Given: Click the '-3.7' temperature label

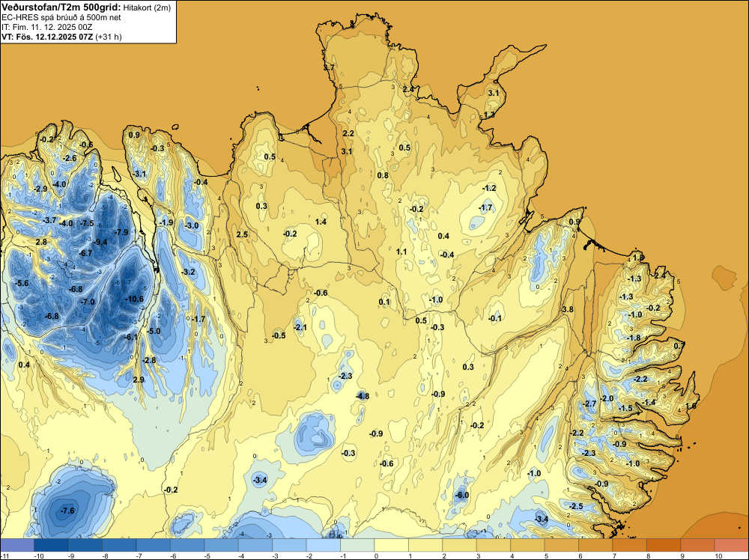Looking at the screenshot, I should point(49,221).
